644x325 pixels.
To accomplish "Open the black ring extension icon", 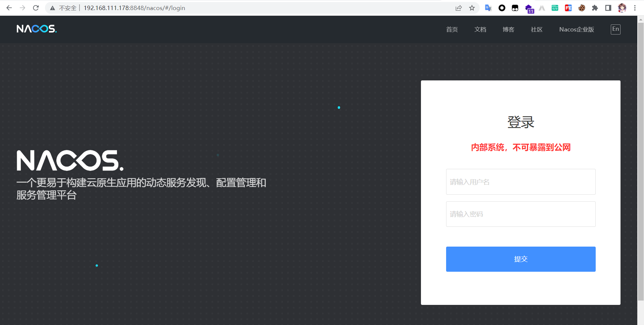I will (502, 8).
